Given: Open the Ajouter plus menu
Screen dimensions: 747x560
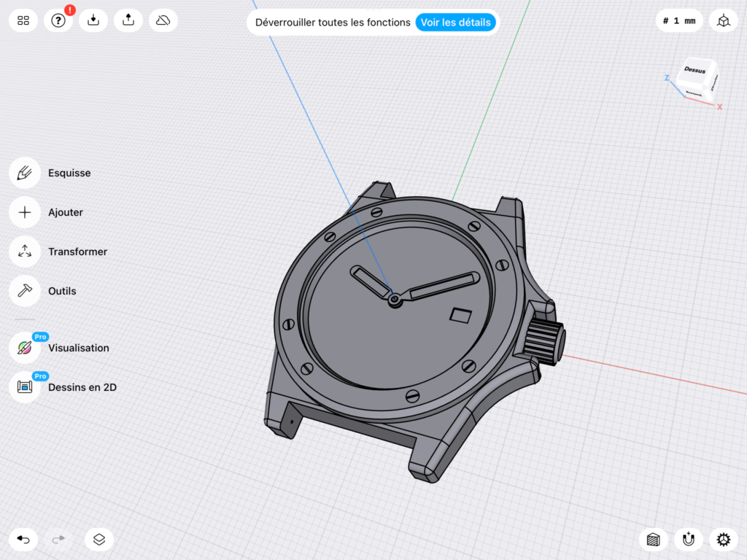Looking at the screenshot, I should [25, 213].
